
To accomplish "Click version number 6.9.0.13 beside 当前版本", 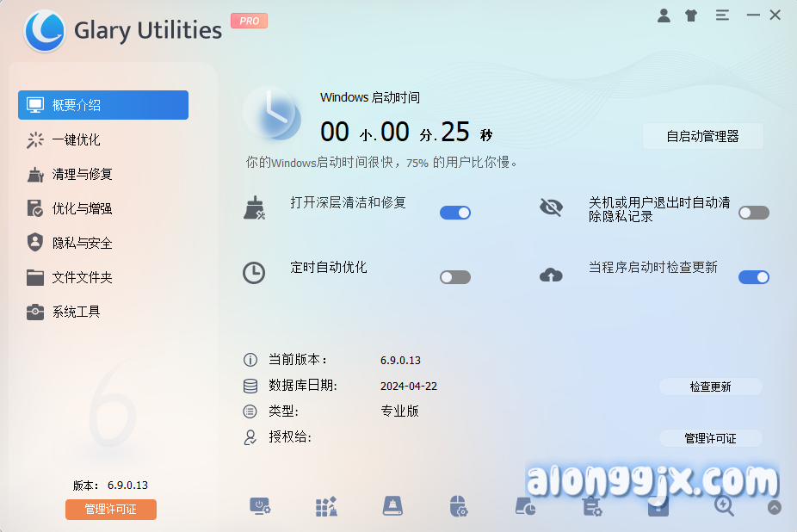I will coord(400,361).
